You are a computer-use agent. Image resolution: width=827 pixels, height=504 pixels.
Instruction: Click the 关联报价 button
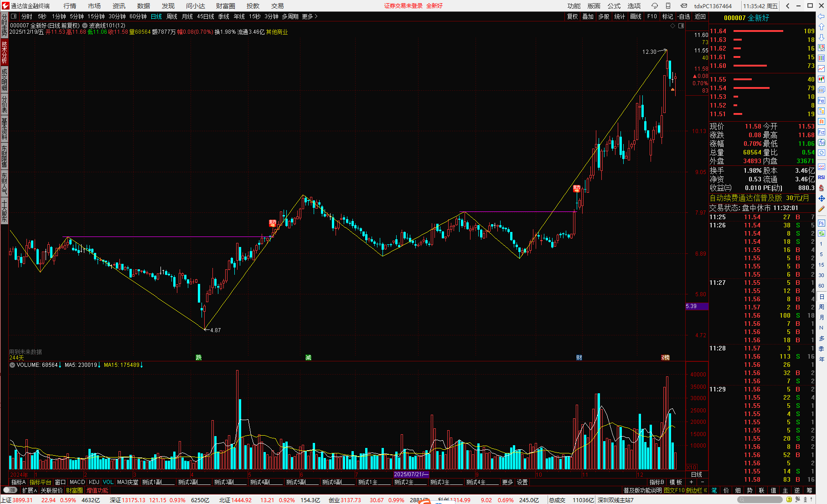52,490
